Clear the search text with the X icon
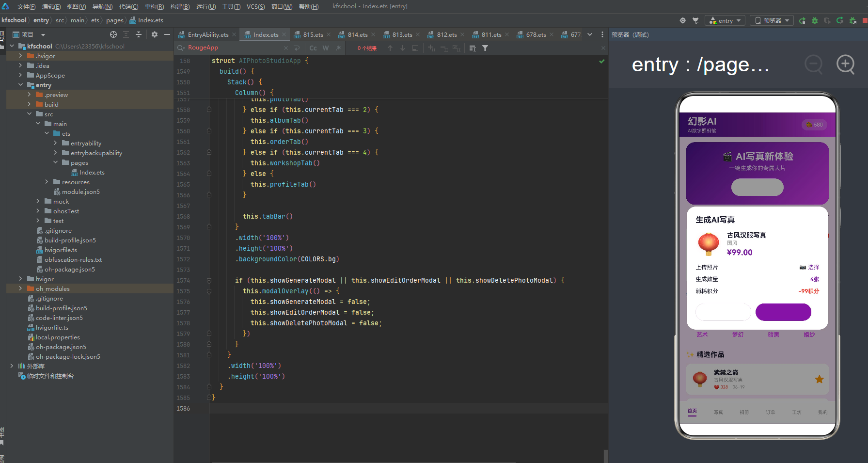The image size is (868, 463). (286, 48)
